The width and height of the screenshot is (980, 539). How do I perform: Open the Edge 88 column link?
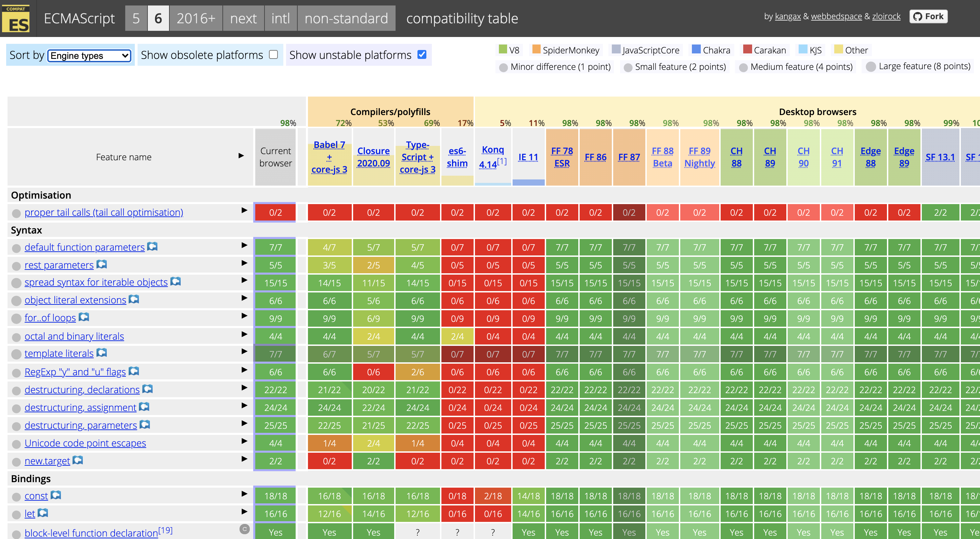click(871, 157)
